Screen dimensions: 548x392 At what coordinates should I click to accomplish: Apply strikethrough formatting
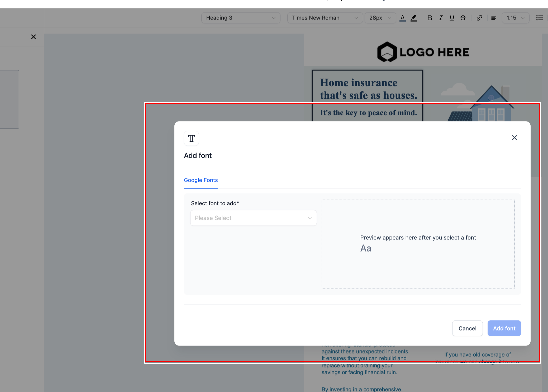(x=463, y=18)
